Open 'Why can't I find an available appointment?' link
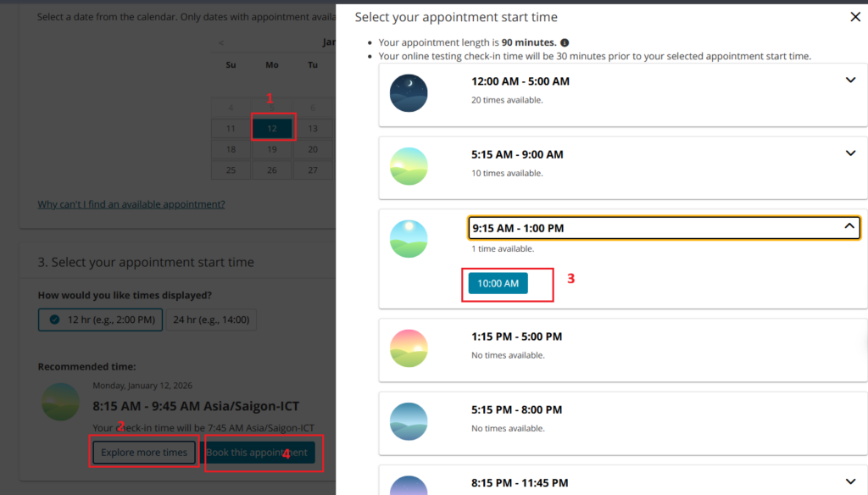Image resolution: width=868 pixels, height=495 pixels. tap(131, 204)
